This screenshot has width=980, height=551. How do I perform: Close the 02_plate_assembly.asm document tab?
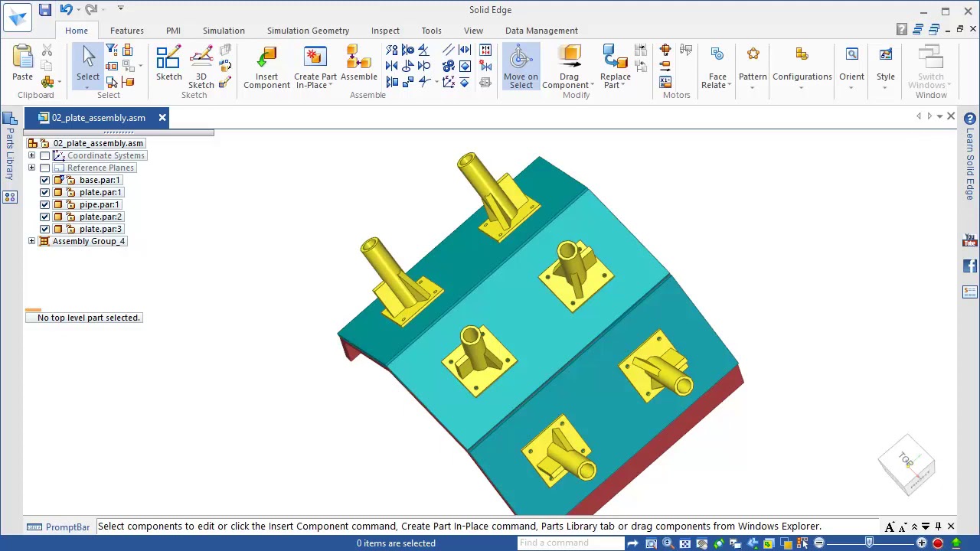pyautogui.click(x=162, y=118)
